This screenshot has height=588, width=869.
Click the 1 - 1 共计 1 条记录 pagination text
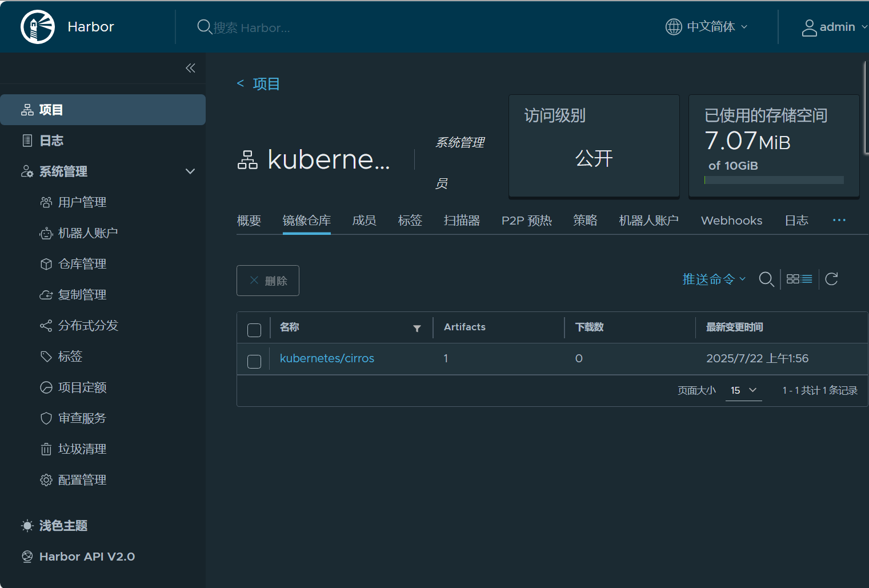(820, 390)
